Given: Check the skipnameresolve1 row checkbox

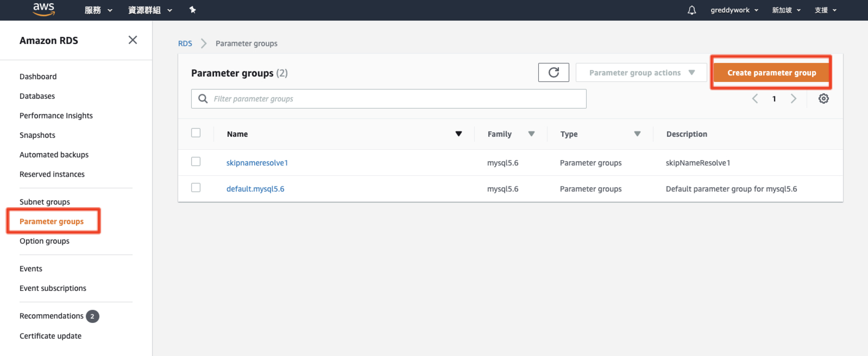Looking at the screenshot, I should coord(196,162).
